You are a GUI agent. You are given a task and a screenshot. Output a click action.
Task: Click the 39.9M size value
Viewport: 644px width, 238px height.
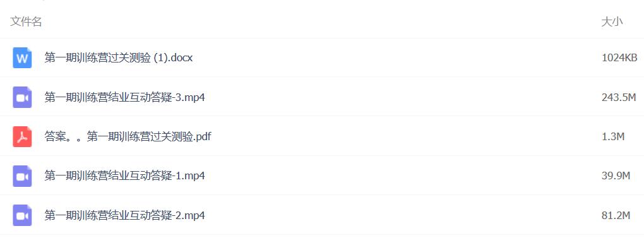[x=616, y=176]
